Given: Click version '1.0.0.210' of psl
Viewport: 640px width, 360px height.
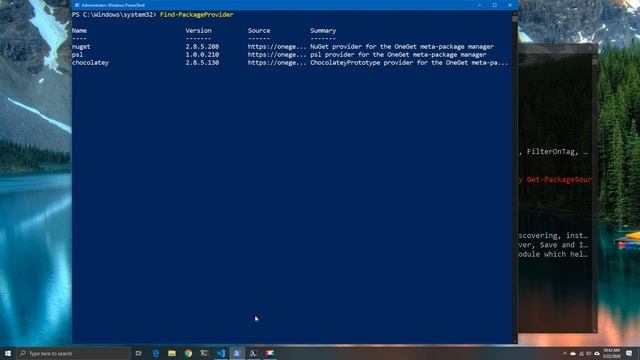Looking at the screenshot, I should pos(202,55).
